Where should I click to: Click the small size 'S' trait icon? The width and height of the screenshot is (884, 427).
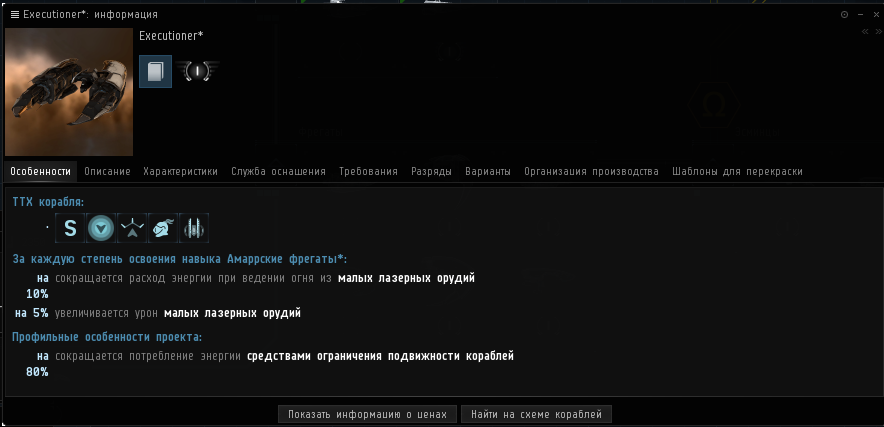[x=70, y=229]
